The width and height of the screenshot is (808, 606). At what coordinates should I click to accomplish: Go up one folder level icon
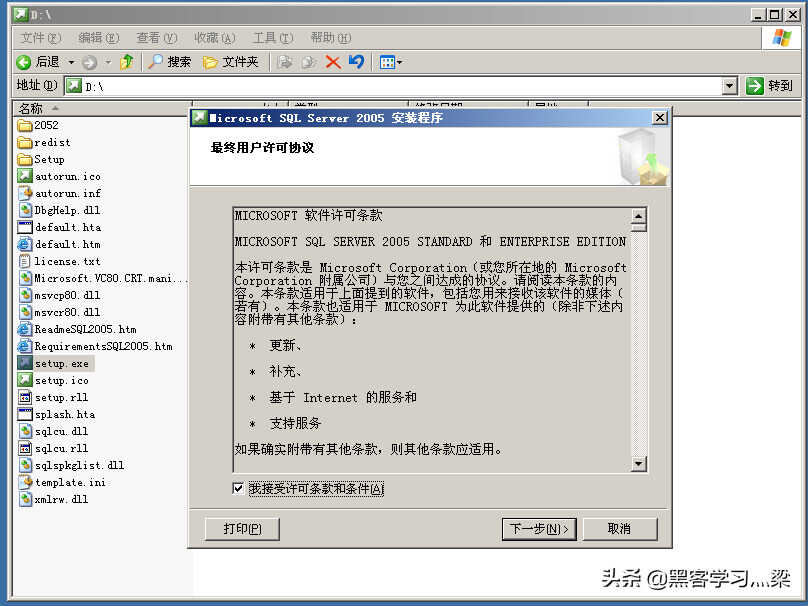tap(127, 62)
